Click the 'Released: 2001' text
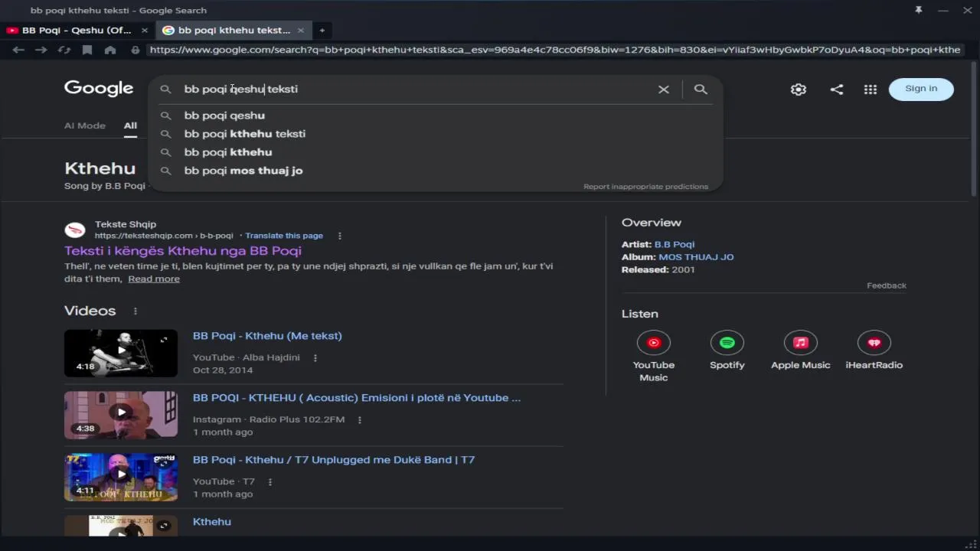The image size is (980, 551). pos(658,269)
